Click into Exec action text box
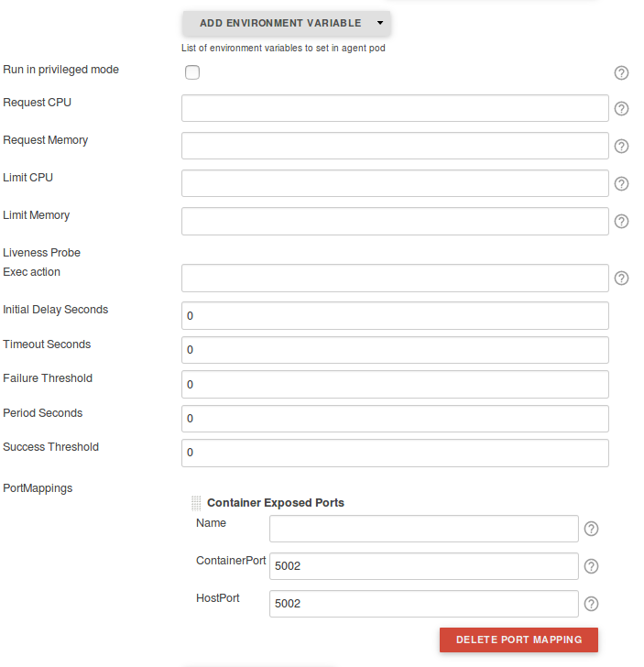 point(395,278)
